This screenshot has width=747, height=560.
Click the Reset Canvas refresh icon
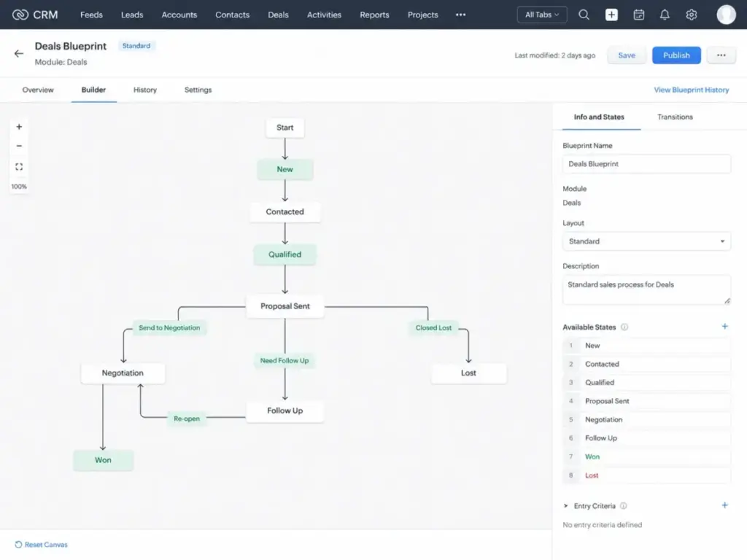pos(18,544)
